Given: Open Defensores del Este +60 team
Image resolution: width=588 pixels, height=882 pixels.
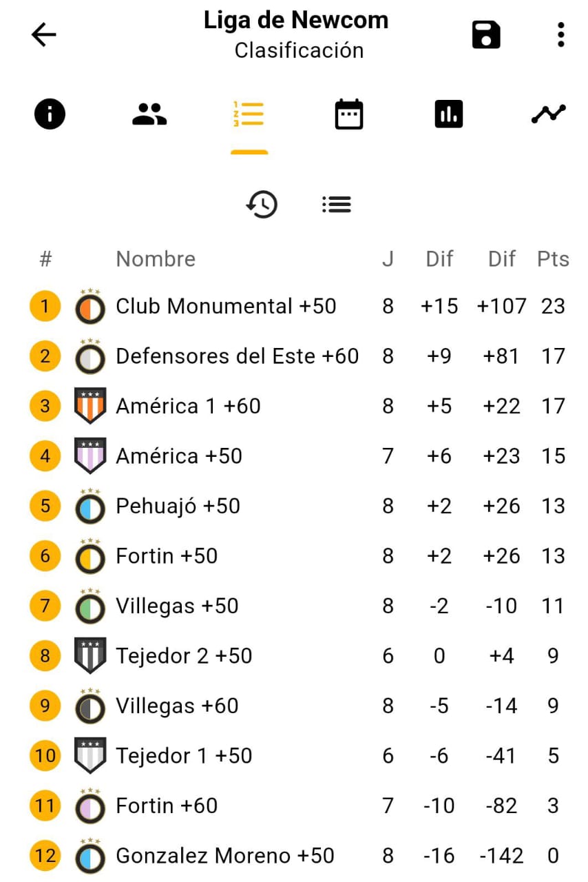Looking at the screenshot, I should (237, 356).
